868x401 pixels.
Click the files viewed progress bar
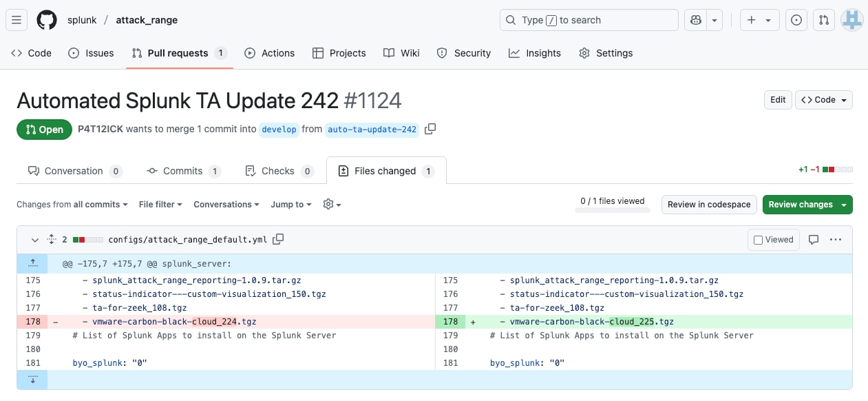[613, 209]
